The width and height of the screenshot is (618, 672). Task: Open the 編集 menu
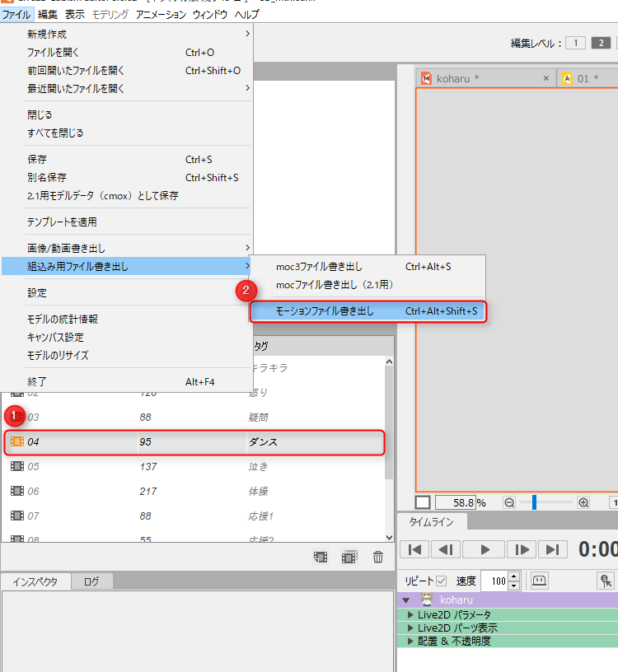coord(48,15)
